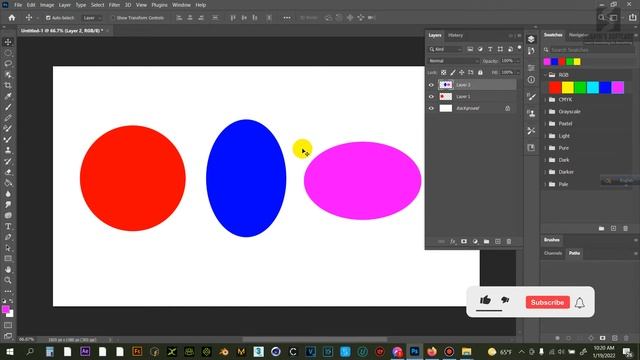
Task: Enable Show Transform Controls checkbox
Action: (x=113, y=18)
